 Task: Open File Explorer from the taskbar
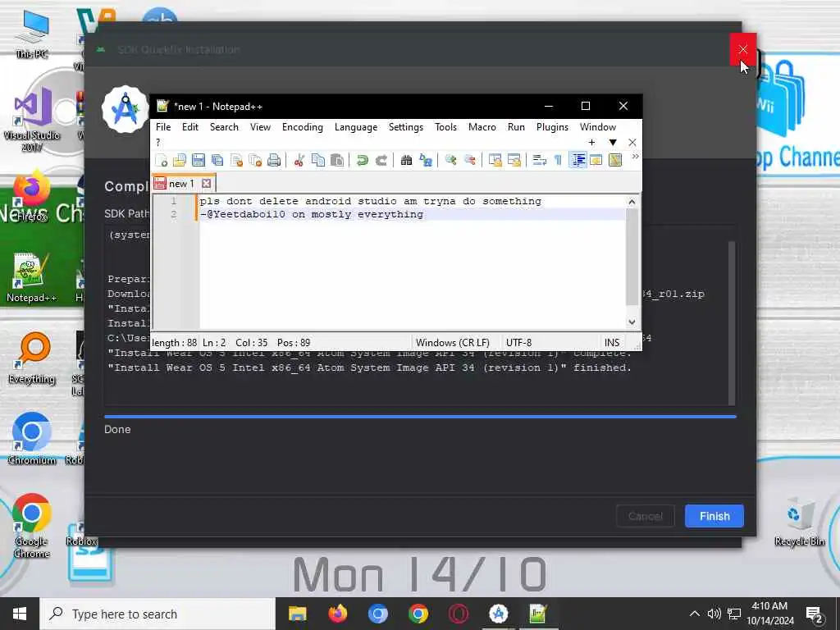point(297,614)
